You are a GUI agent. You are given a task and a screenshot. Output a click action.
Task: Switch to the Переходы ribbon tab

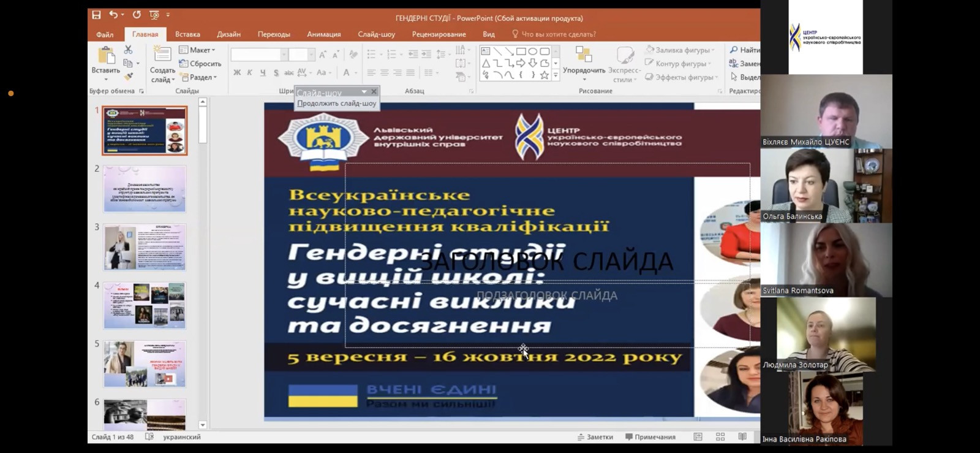pyautogui.click(x=274, y=34)
